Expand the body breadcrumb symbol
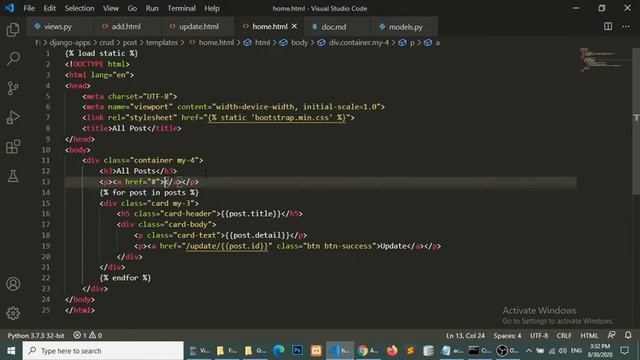Image resolution: width=640 pixels, height=360 pixels. 294,42
